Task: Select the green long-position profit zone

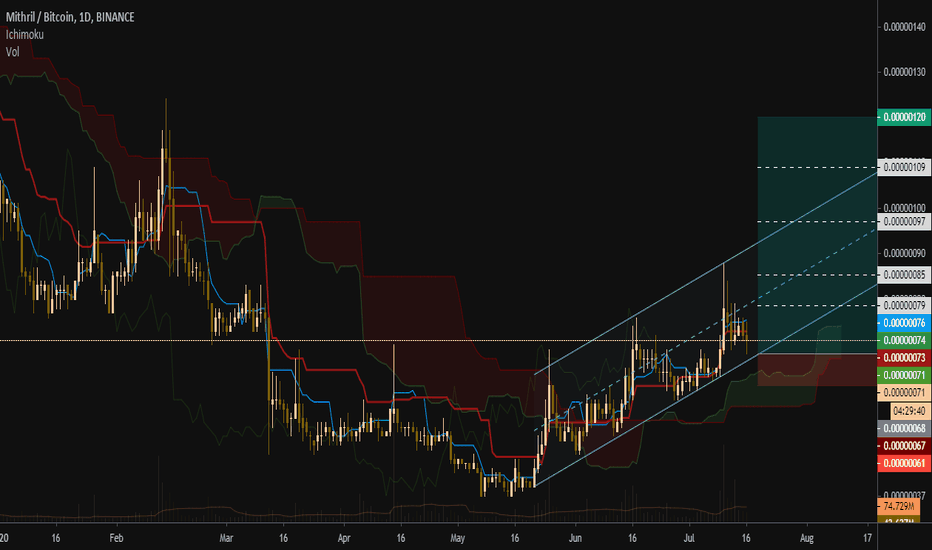Action: point(817,235)
